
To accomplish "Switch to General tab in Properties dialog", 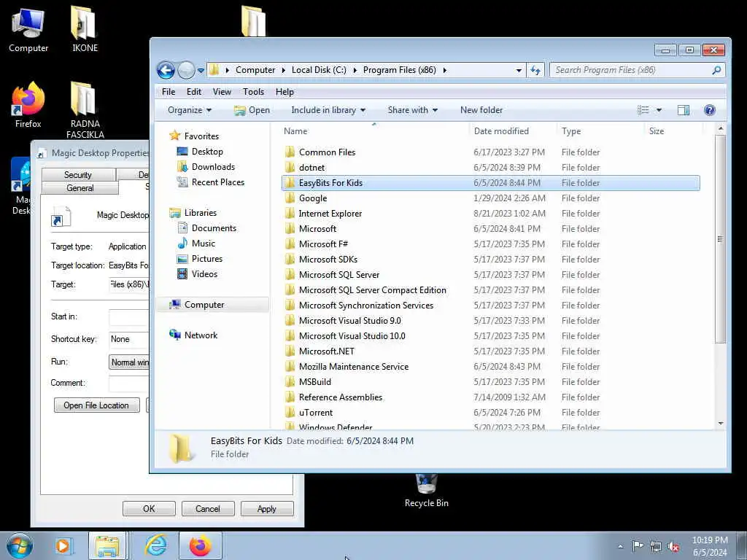I will tap(80, 188).
